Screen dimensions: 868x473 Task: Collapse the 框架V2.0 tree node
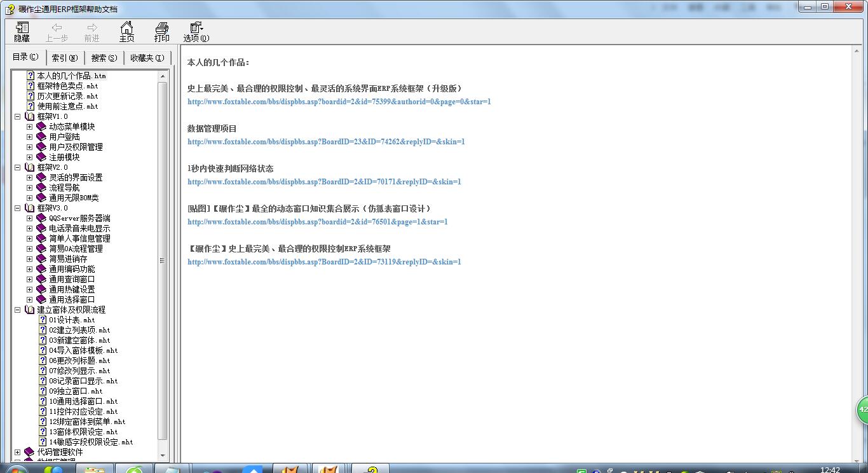click(x=18, y=167)
